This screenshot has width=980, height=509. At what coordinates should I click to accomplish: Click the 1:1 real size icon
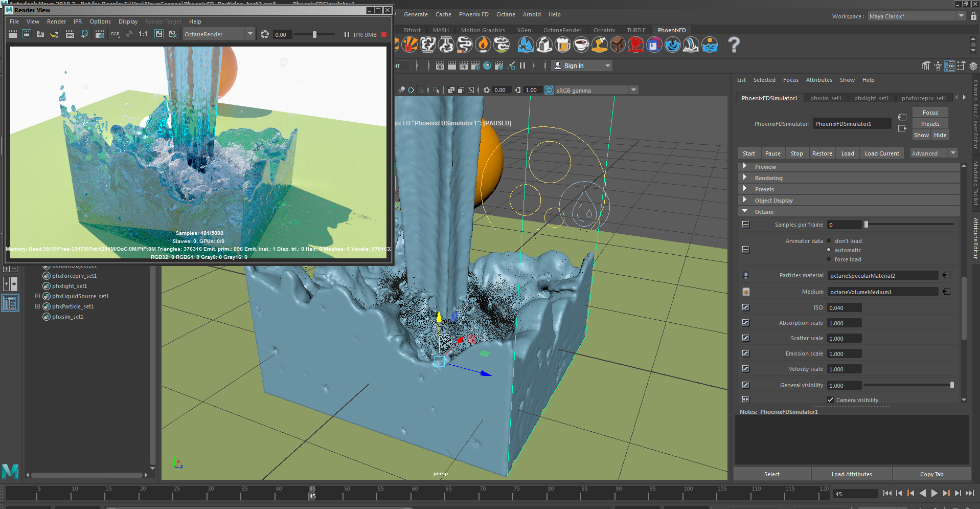click(x=143, y=34)
